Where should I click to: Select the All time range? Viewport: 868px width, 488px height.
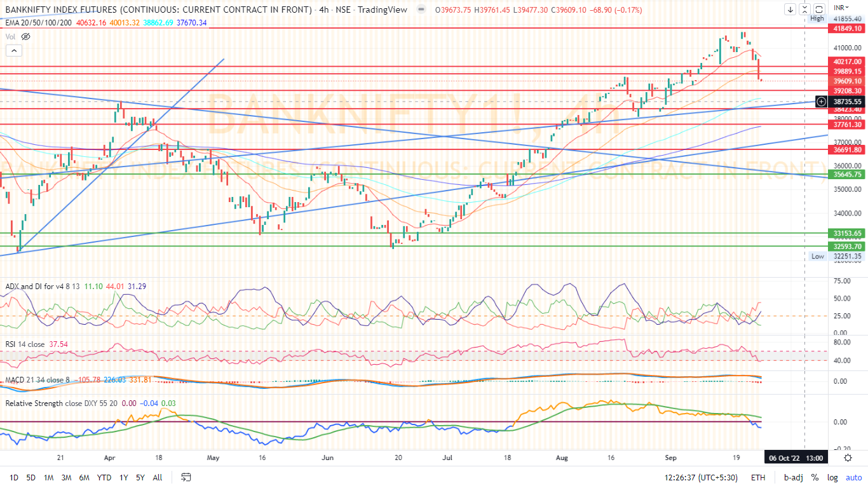click(x=158, y=477)
